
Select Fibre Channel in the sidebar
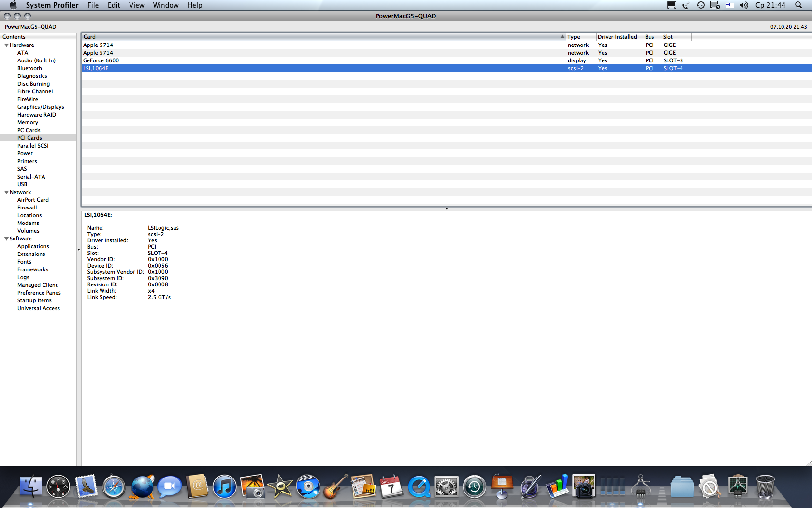pyautogui.click(x=35, y=91)
